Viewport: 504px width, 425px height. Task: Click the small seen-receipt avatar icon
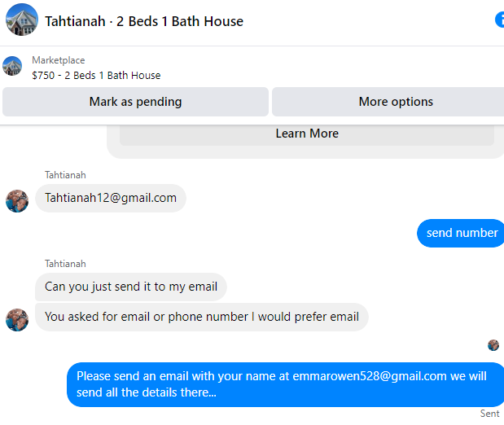(x=493, y=345)
